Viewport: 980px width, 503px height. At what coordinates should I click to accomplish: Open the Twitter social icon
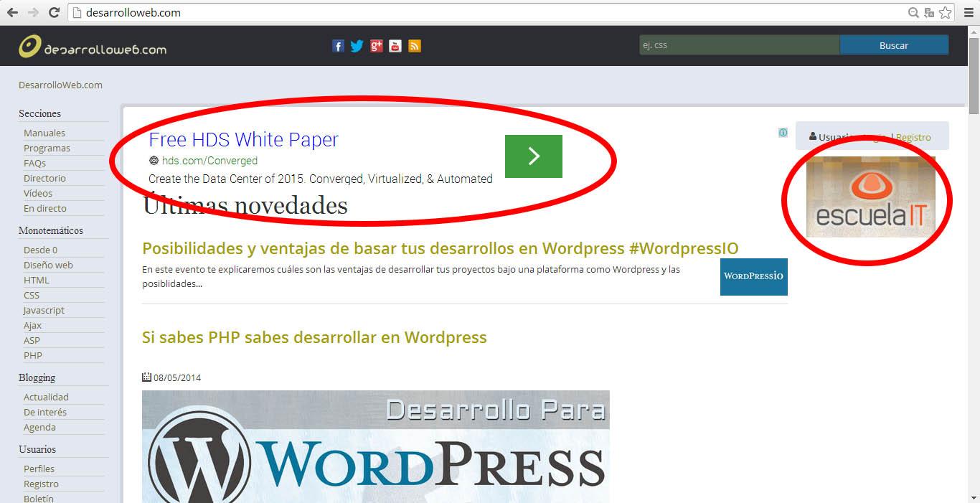357,46
